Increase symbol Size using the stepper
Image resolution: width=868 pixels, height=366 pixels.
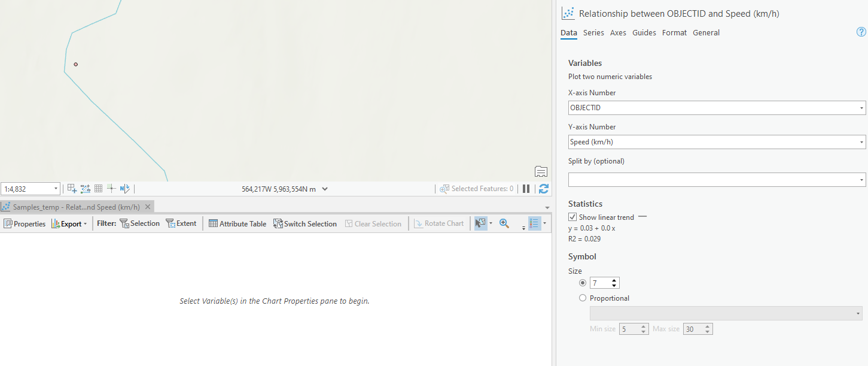point(615,280)
